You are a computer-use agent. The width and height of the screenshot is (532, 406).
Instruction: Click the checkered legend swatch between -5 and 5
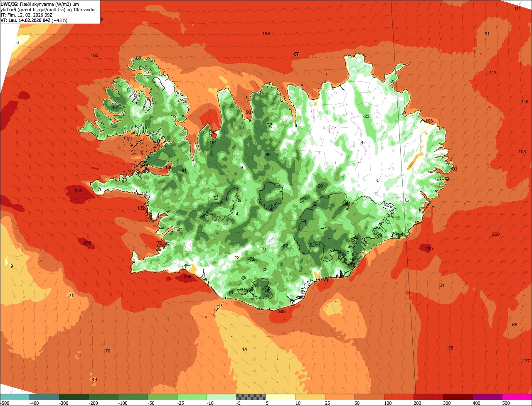point(251,396)
